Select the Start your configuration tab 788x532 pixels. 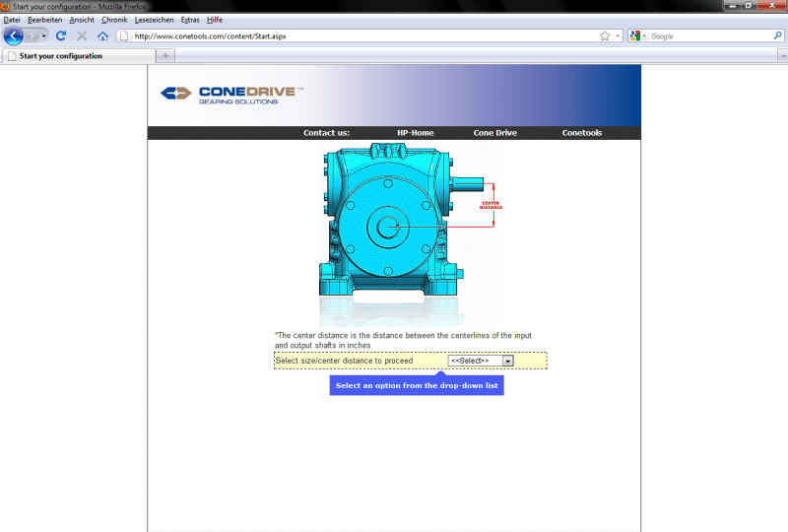coord(78,56)
